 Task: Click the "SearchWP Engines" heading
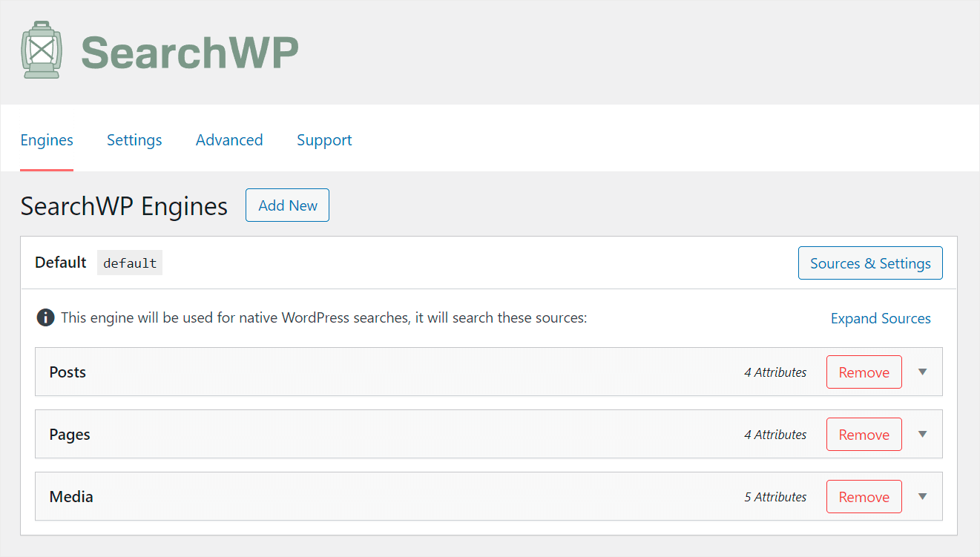tap(124, 205)
